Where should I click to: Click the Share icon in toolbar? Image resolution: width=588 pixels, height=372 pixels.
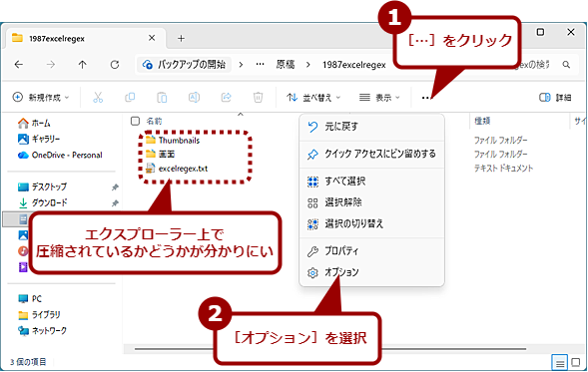coord(227,98)
